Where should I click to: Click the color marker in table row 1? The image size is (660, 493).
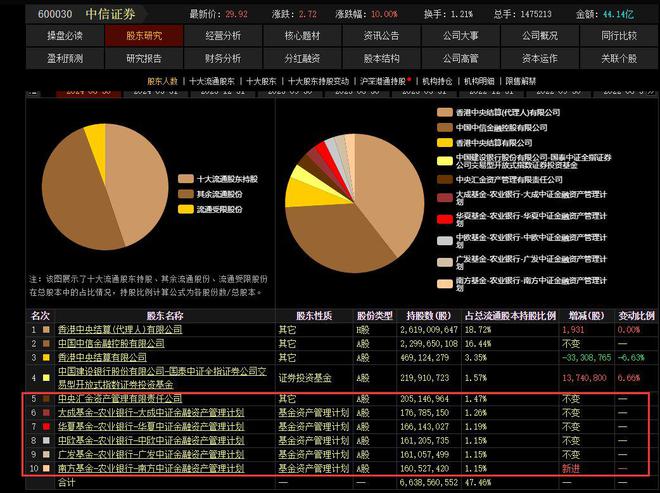pyautogui.click(x=46, y=330)
